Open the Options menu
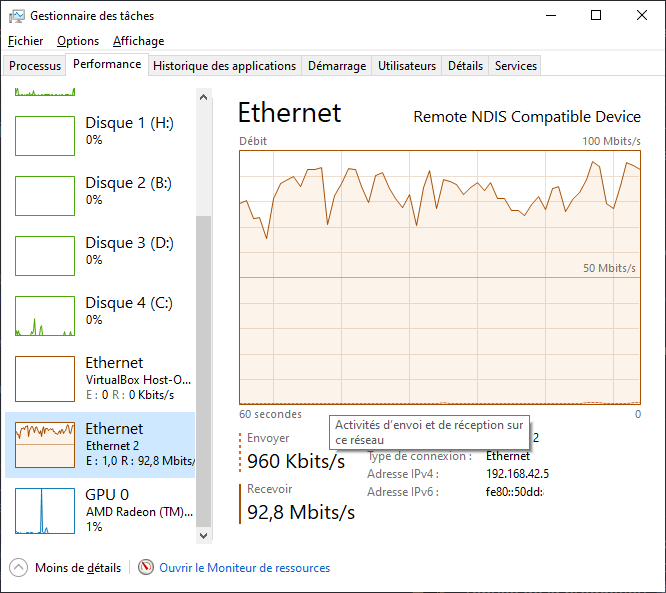Image resolution: width=666 pixels, height=593 pixels. pos(78,41)
